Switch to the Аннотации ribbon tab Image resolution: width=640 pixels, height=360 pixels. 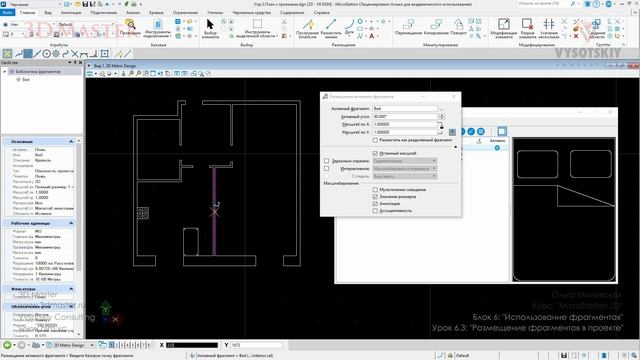click(x=71, y=13)
